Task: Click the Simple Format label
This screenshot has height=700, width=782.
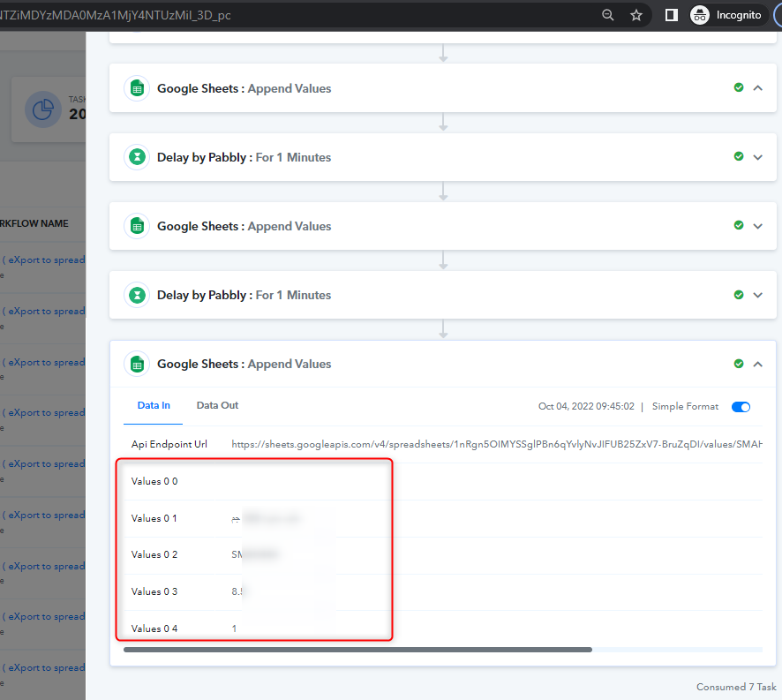Action: pyautogui.click(x=685, y=406)
